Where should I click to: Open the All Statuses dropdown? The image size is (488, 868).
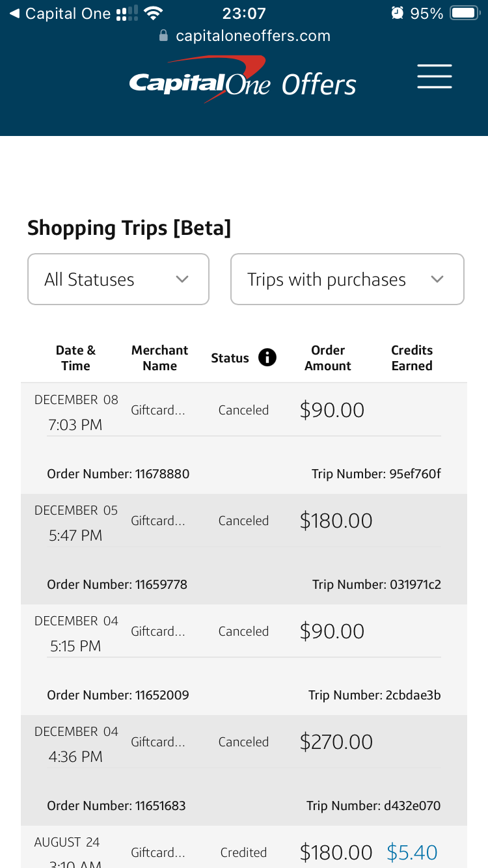(x=118, y=279)
